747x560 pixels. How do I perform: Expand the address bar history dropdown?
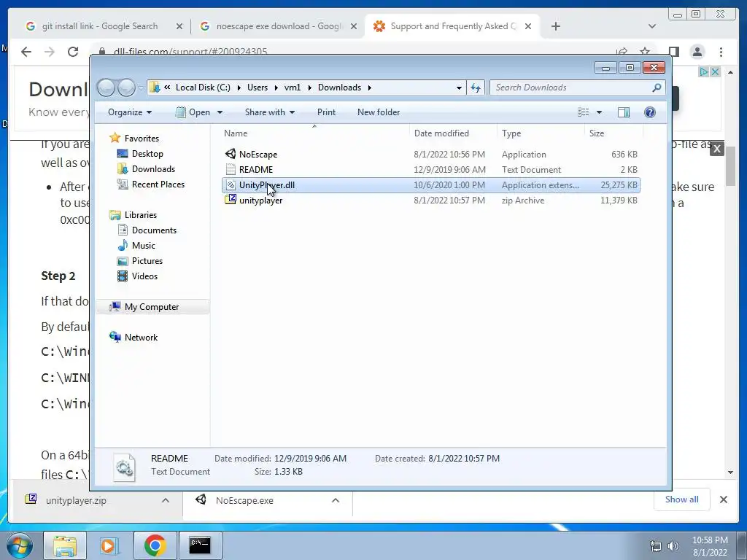point(459,87)
